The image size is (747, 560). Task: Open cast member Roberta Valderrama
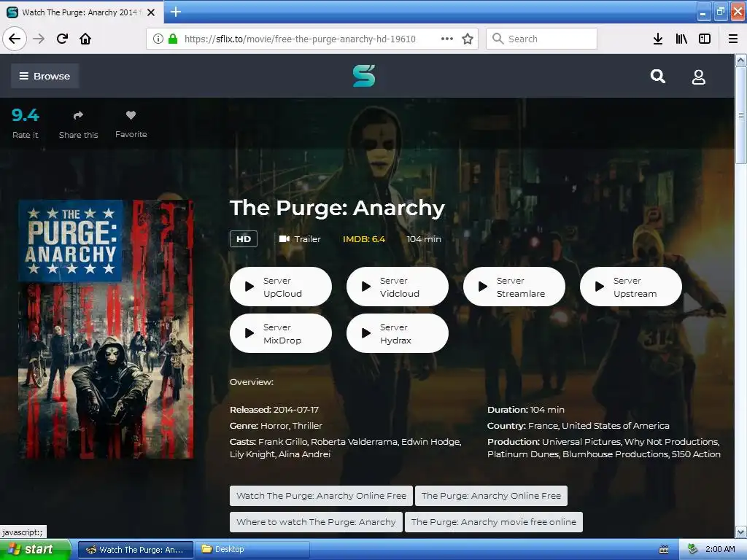point(354,442)
